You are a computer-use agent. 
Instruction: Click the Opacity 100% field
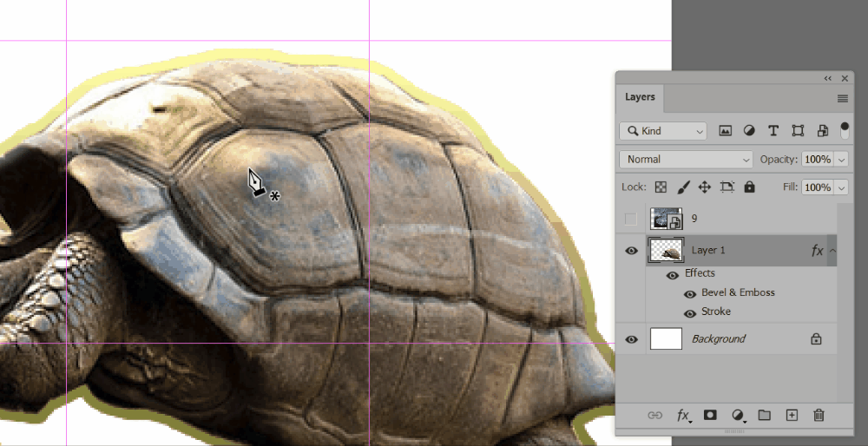coord(818,160)
